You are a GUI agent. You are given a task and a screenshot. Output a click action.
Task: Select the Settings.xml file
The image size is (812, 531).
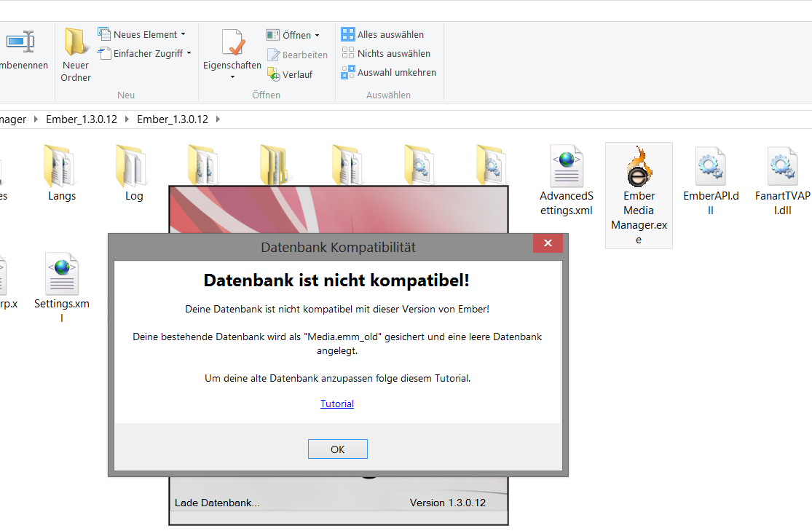click(62, 288)
